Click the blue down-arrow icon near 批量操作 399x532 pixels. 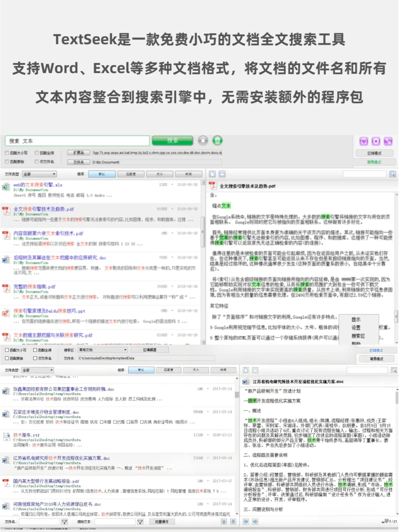click(233, 522)
